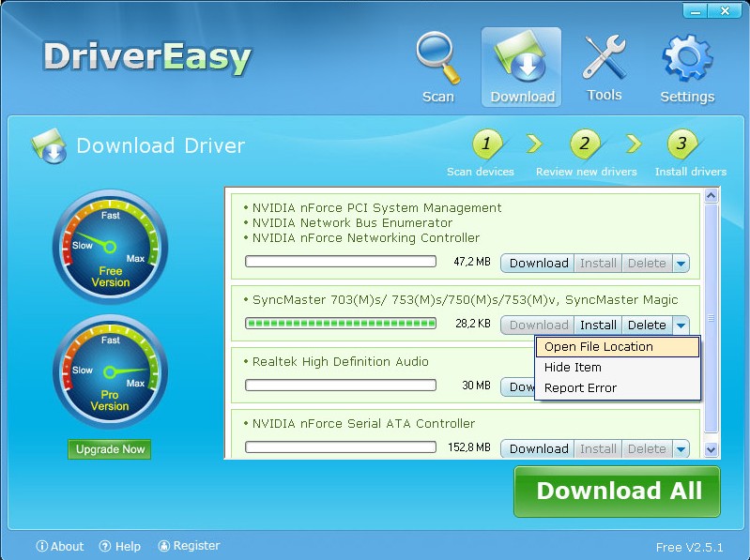Screen dimensions: 750x560
Task: Toggle dropdown arrow for SyncMaster driver
Action: click(681, 325)
